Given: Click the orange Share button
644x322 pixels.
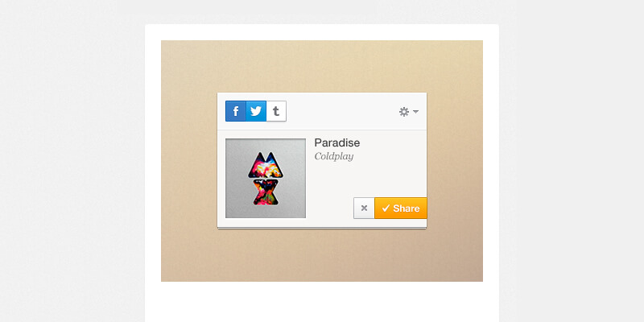Looking at the screenshot, I should click(x=401, y=208).
